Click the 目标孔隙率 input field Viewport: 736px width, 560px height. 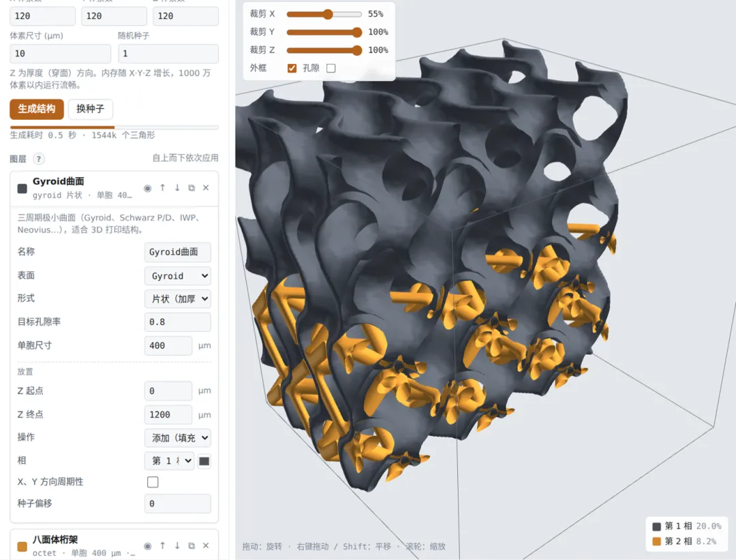(x=177, y=322)
